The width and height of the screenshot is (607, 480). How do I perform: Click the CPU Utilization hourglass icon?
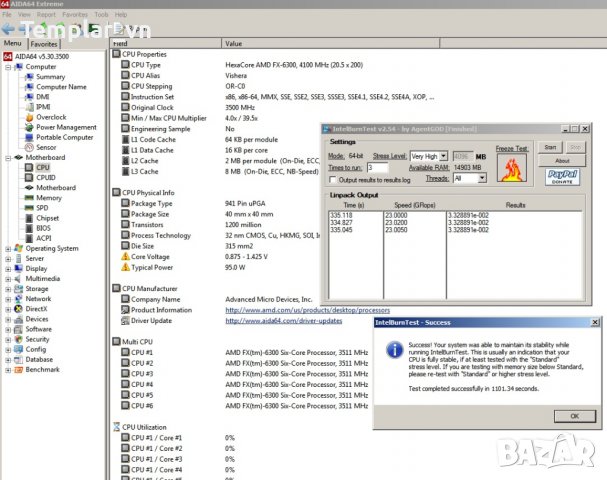click(x=117, y=427)
